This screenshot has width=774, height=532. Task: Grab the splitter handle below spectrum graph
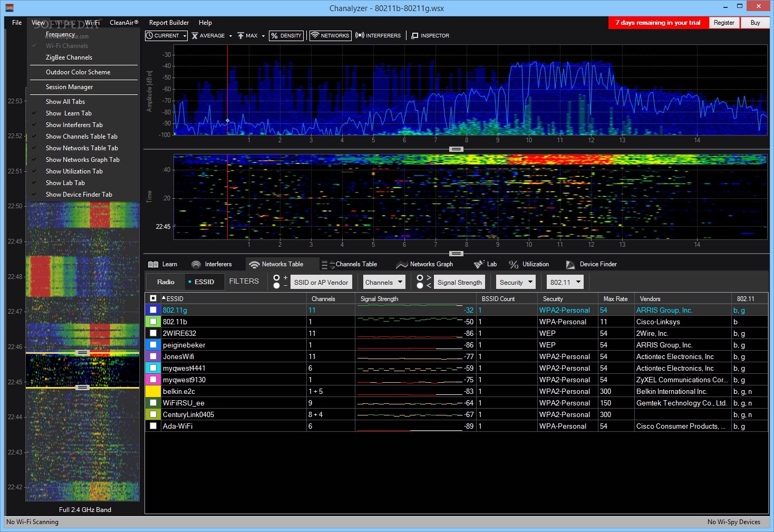pyautogui.click(x=456, y=149)
